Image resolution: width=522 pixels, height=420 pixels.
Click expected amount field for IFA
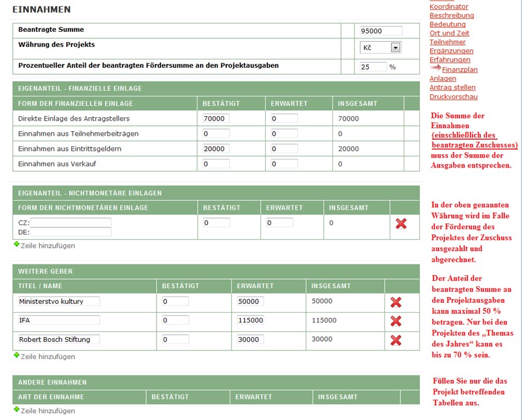click(x=251, y=320)
